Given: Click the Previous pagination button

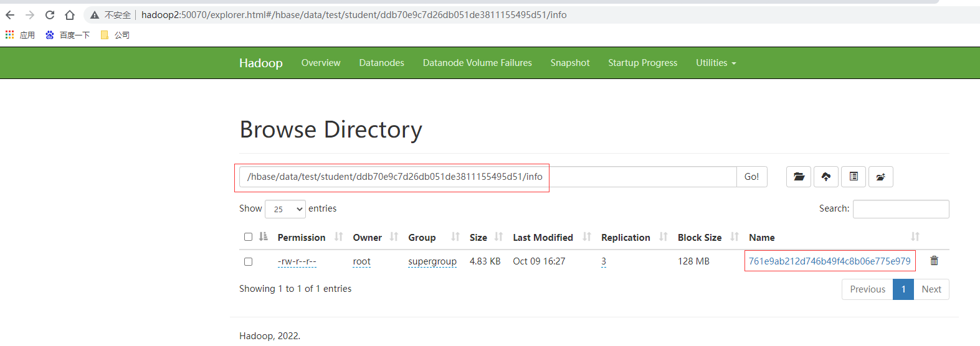Looking at the screenshot, I should click(867, 289).
